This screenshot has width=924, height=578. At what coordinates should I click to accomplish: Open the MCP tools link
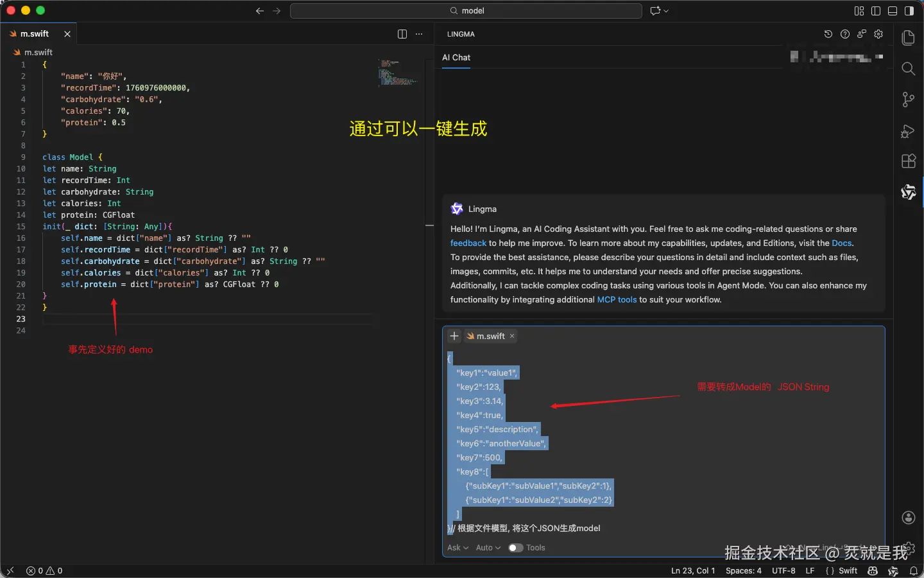(617, 300)
